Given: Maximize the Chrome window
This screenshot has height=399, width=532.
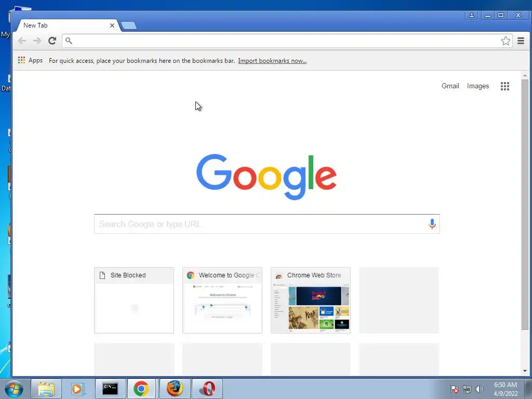Looking at the screenshot, I should click(x=501, y=15).
